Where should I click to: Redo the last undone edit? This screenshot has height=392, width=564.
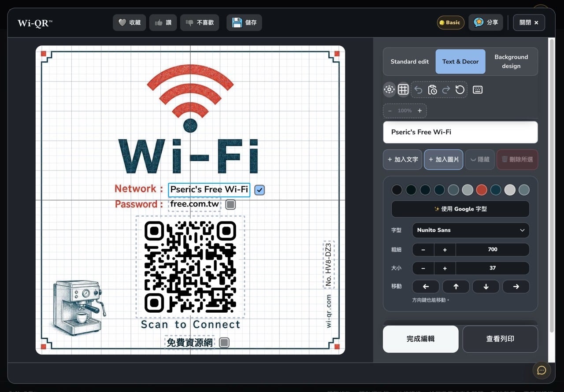click(446, 90)
